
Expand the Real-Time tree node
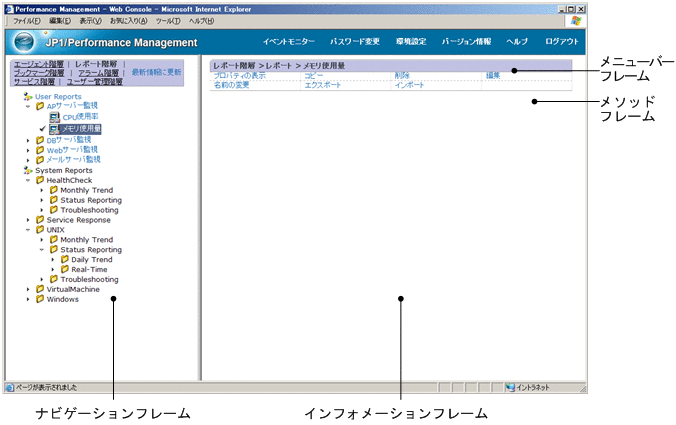[x=53, y=270]
